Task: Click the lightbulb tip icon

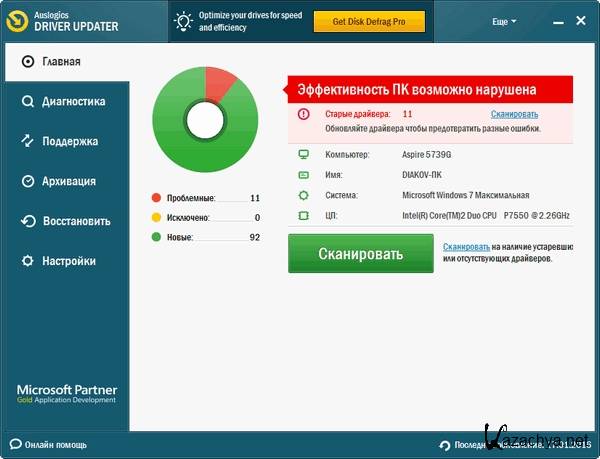Action: [x=185, y=21]
